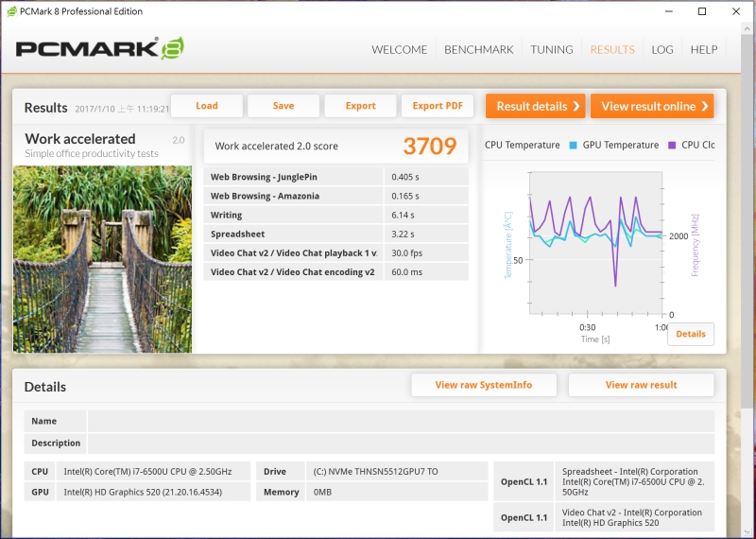756x539 pixels.
Task: Click the PCMark title bar app icon
Action: pos(11,11)
